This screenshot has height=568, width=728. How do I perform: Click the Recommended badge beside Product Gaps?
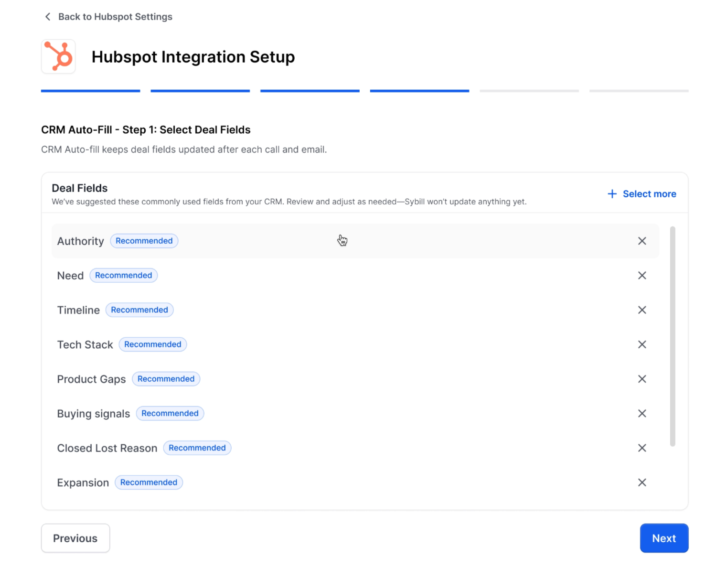166,379
